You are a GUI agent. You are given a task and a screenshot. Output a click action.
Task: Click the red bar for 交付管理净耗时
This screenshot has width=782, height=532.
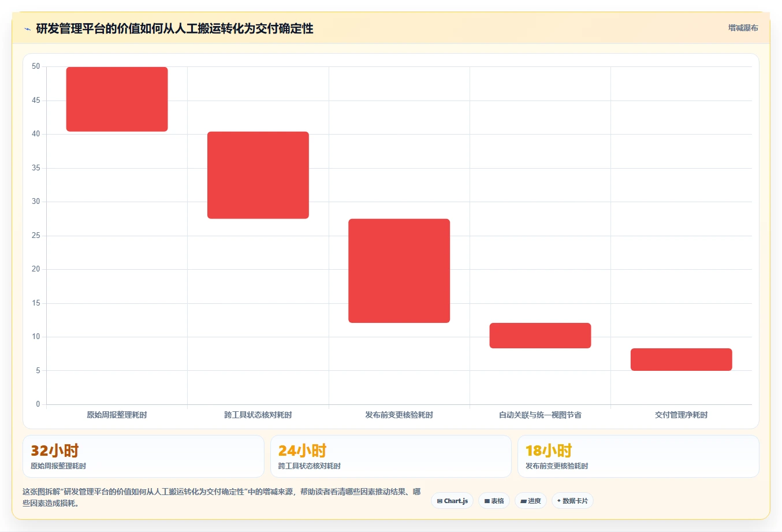pyautogui.click(x=682, y=359)
